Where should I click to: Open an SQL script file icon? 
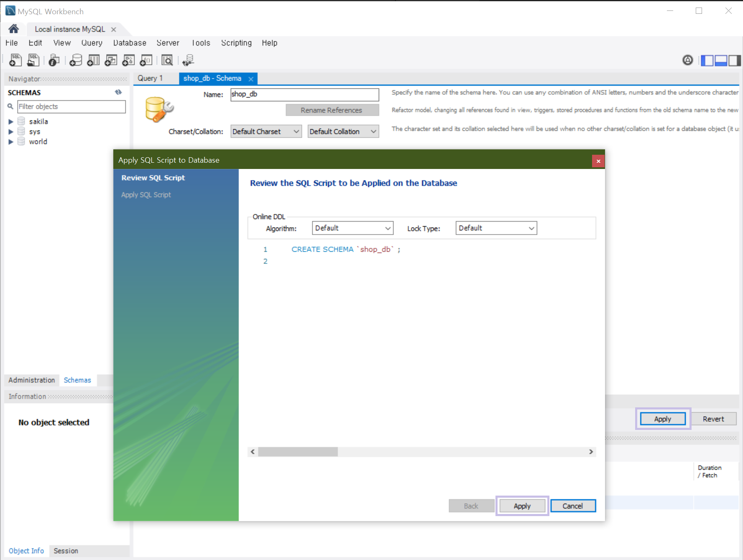33,60
